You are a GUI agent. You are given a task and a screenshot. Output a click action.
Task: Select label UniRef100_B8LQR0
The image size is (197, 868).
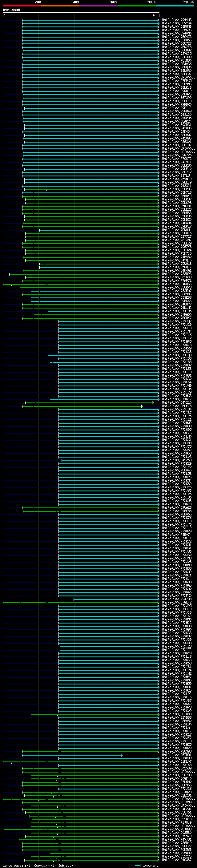click(177, 71)
